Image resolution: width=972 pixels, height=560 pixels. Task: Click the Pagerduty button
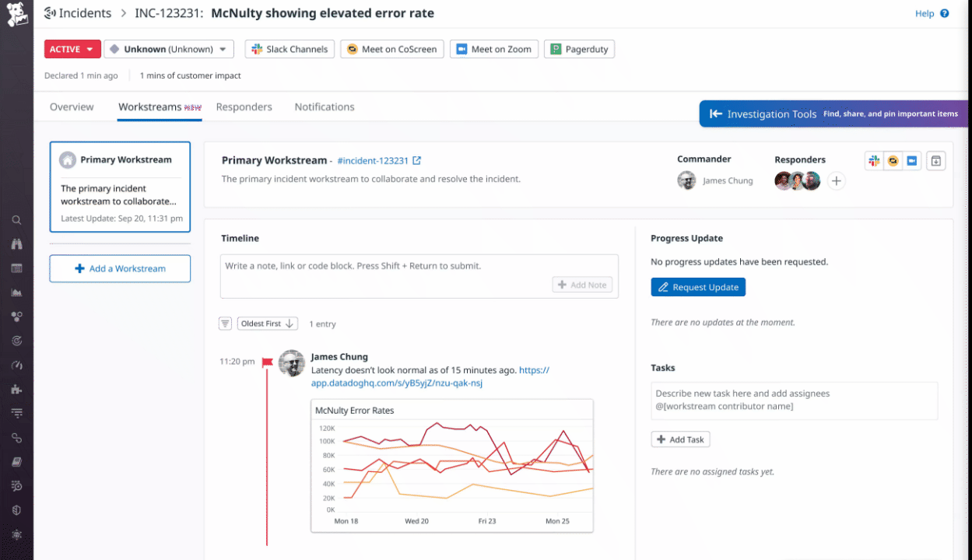tap(580, 49)
